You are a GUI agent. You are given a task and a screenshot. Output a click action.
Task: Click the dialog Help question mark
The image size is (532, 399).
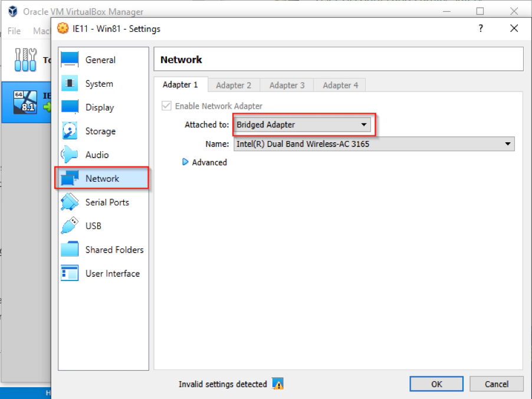coord(481,28)
